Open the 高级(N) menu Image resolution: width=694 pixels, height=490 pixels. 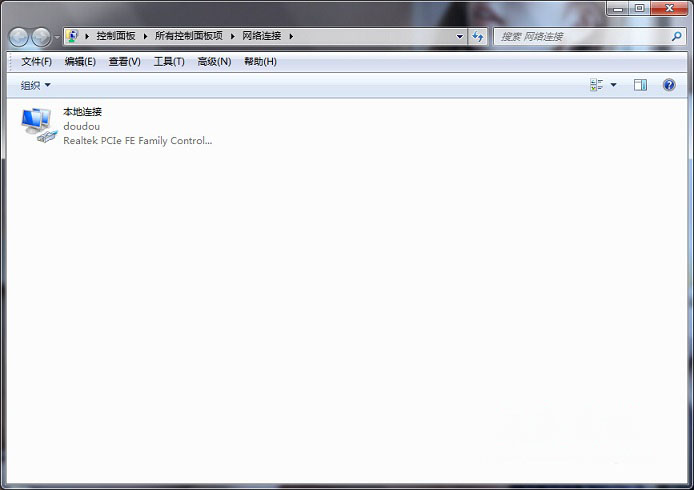[x=214, y=62]
